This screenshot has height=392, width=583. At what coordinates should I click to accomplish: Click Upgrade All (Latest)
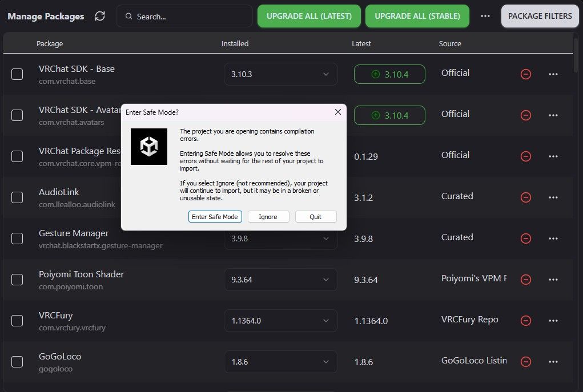(x=309, y=16)
